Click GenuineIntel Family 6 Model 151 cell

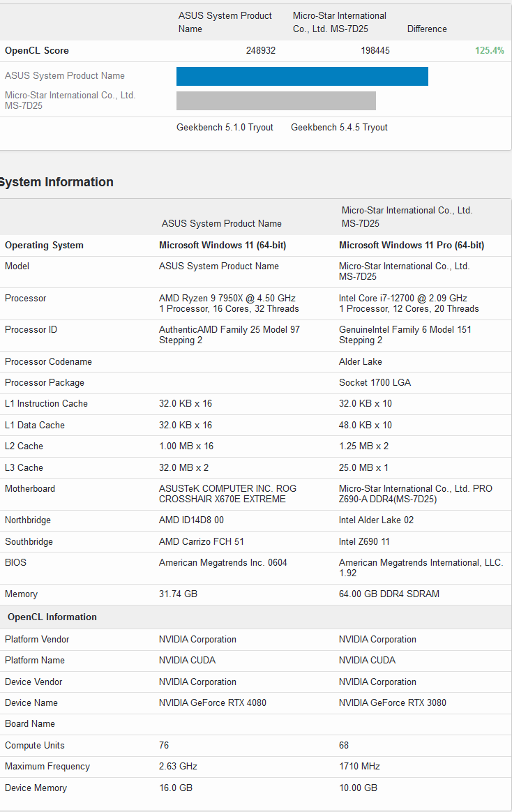pos(405,335)
